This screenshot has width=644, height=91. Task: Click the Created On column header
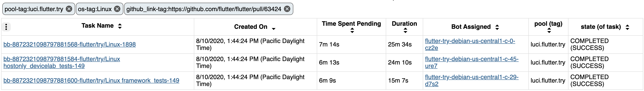click(251, 27)
